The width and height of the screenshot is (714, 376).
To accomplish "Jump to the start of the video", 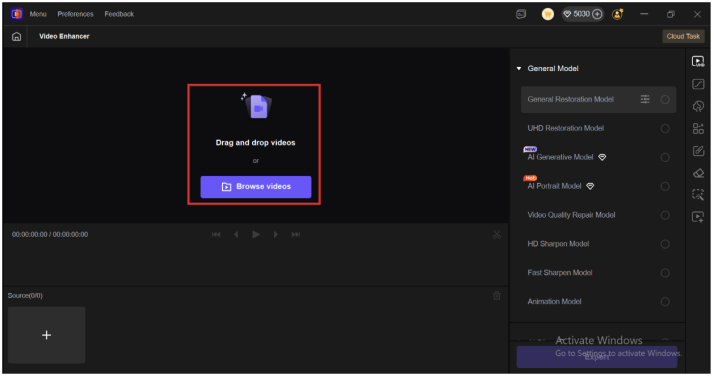I will coord(216,234).
